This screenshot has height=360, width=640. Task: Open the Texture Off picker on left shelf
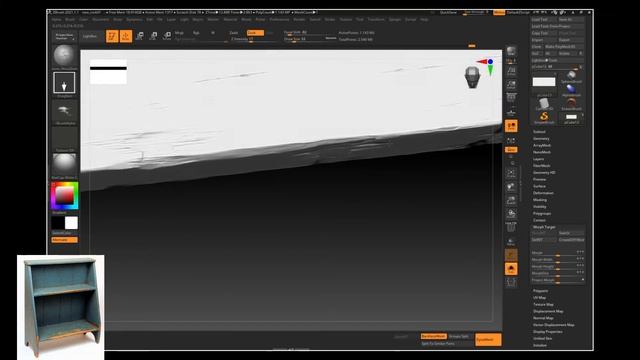point(64,138)
